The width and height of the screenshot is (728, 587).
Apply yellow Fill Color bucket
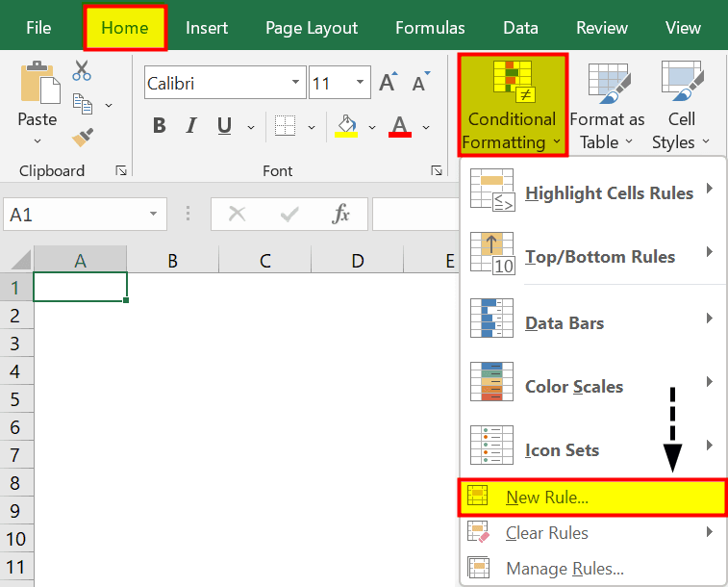[346, 126]
